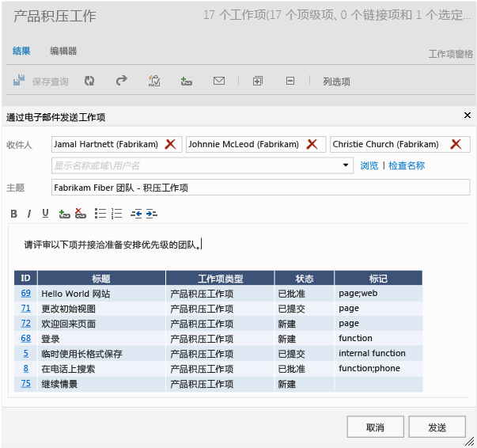The width and height of the screenshot is (477, 448).
Task: Click the dialog resize grip corner
Action: (471, 442)
